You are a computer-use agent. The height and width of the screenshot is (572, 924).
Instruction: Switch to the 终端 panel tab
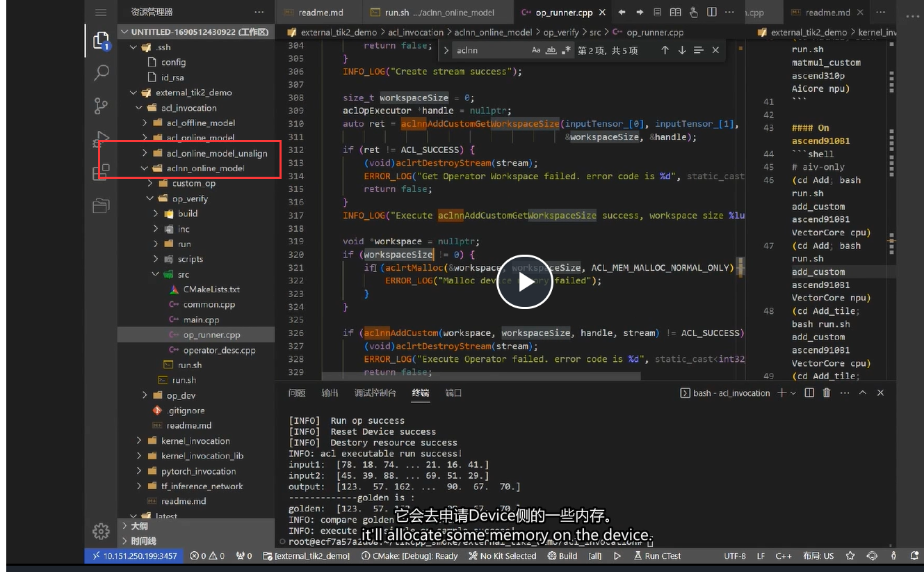click(421, 393)
